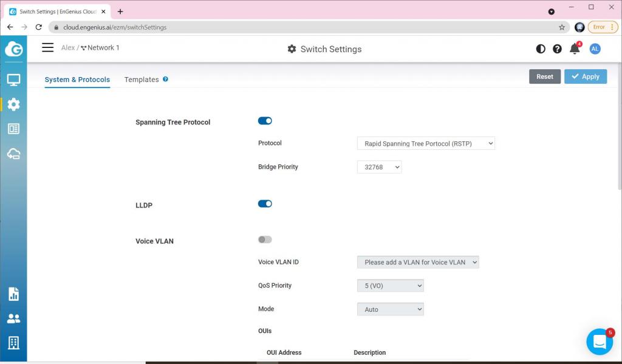Image resolution: width=622 pixels, height=364 pixels.
Task: Open a new browser tab
Action: point(120,12)
